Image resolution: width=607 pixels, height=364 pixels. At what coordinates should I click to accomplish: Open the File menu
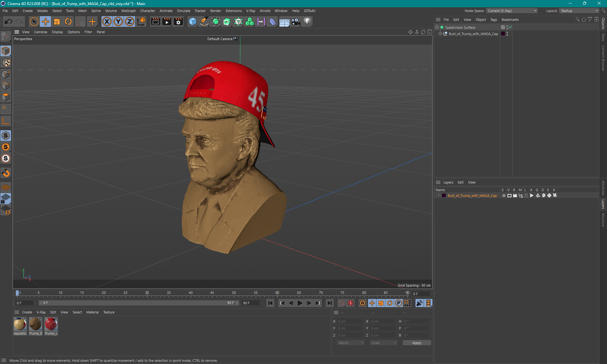(x=5, y=11)
